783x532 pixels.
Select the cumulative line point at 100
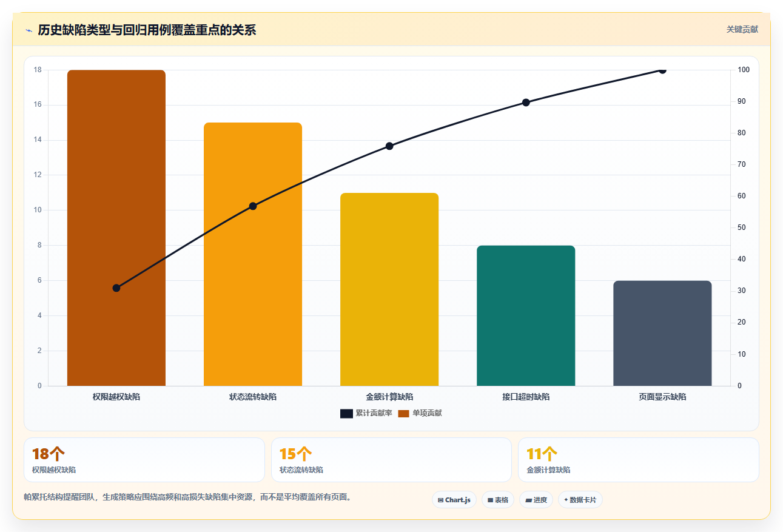coord(662,70)
